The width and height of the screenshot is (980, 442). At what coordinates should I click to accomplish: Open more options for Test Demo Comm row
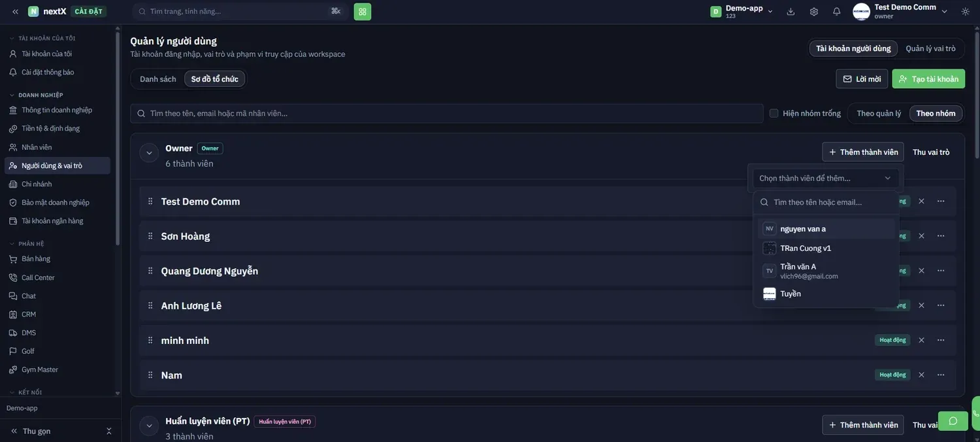click(941, 201)
